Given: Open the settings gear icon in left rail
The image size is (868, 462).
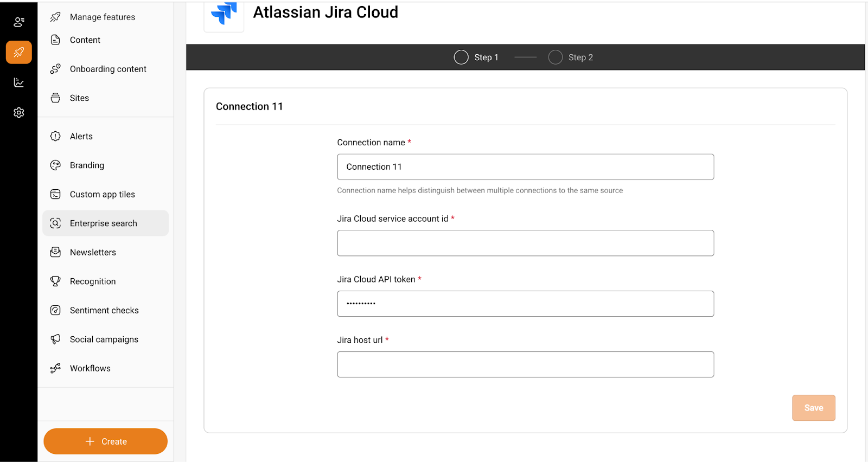Looking at the screenshot, I should (19, 113).
